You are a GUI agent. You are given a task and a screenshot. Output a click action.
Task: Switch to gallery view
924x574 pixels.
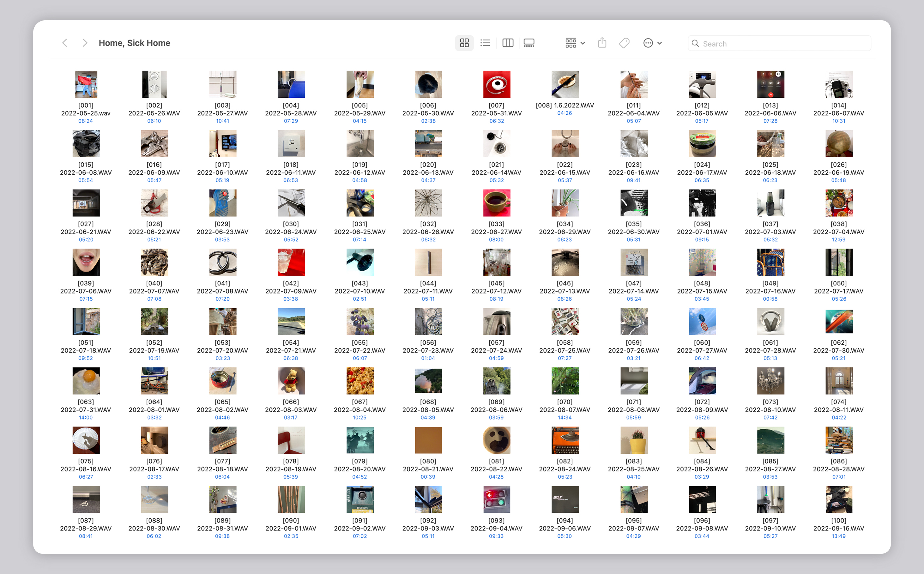click(x=529, y=43)
